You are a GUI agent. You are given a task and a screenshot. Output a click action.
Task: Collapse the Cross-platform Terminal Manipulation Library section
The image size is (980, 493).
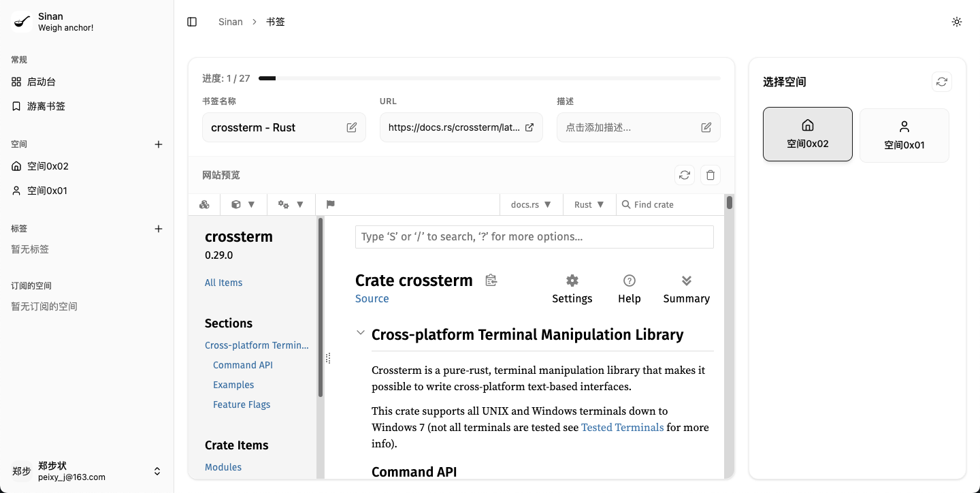point(360,333)
